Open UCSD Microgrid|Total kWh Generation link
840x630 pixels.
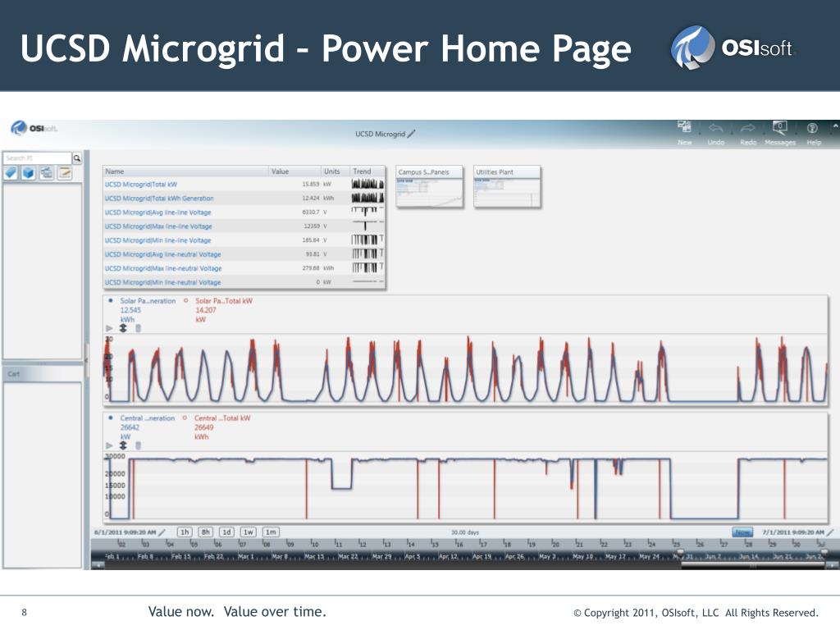pyautogui.click(x=159, y=199)
